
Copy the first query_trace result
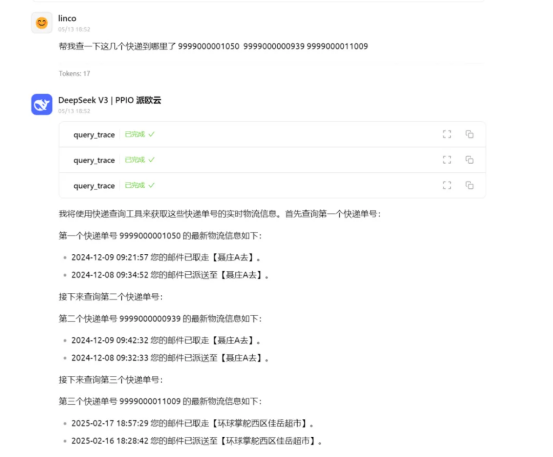[x=469, y=134]
